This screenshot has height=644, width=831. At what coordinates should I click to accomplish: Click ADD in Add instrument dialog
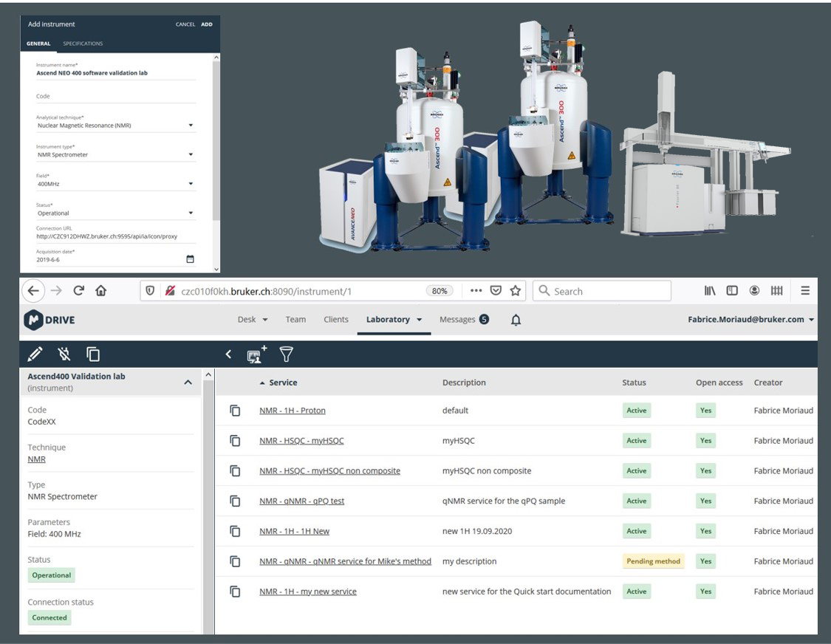[207, 24]
